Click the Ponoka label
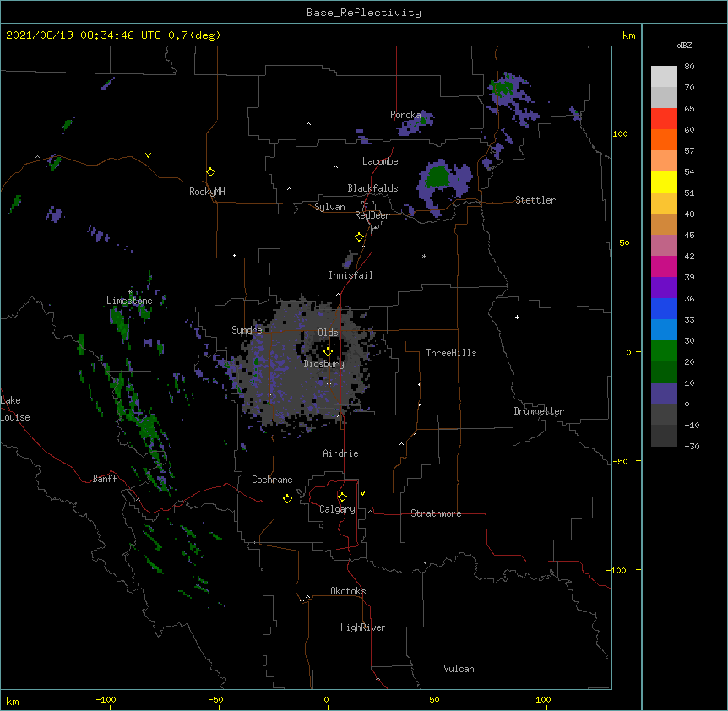728x711 pixels. tap(405, 115)
